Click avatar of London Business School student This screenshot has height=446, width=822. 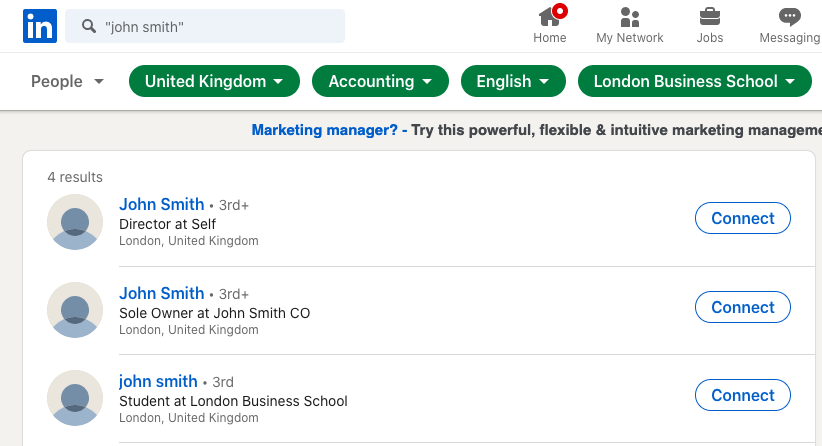point(75,398)
